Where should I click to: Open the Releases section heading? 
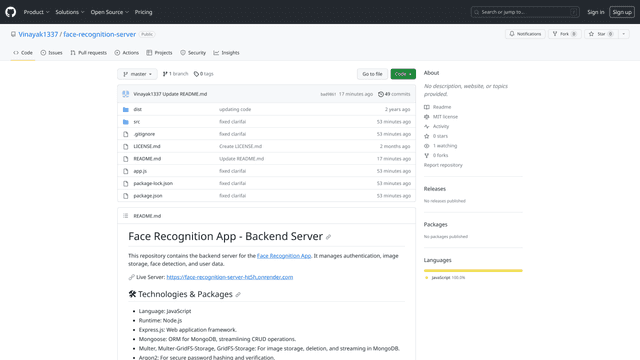tap(435, 189)
